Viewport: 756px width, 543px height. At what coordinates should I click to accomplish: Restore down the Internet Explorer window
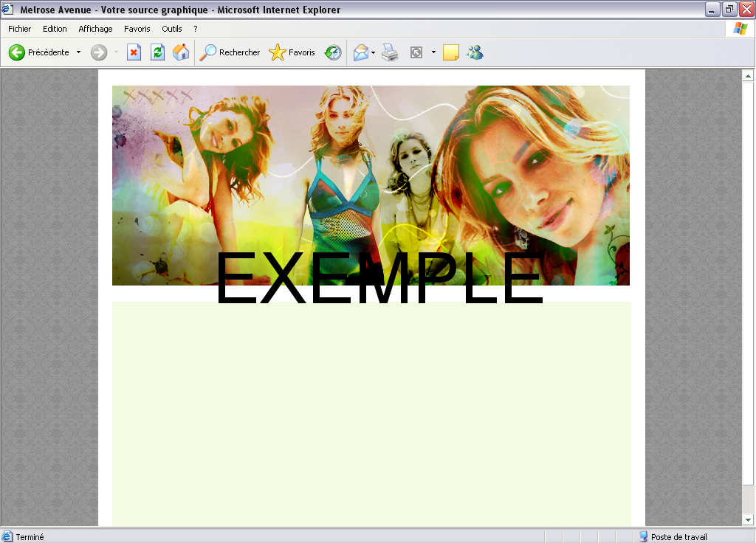[729, 9]
